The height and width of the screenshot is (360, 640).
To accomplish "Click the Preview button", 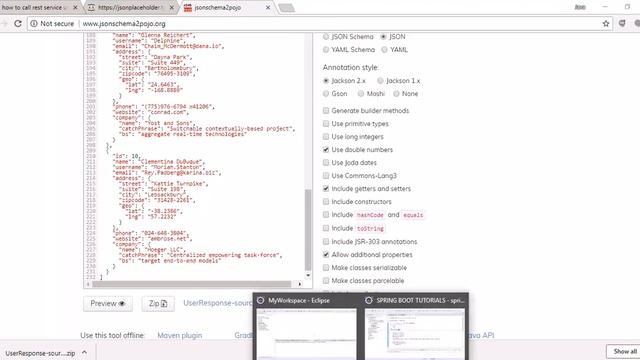I will [x=108, y=304].
